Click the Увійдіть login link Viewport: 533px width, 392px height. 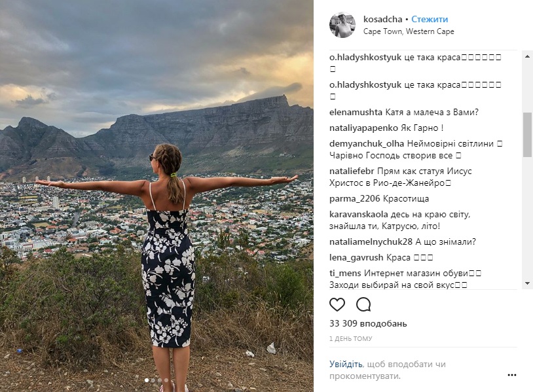click(346, 365)
